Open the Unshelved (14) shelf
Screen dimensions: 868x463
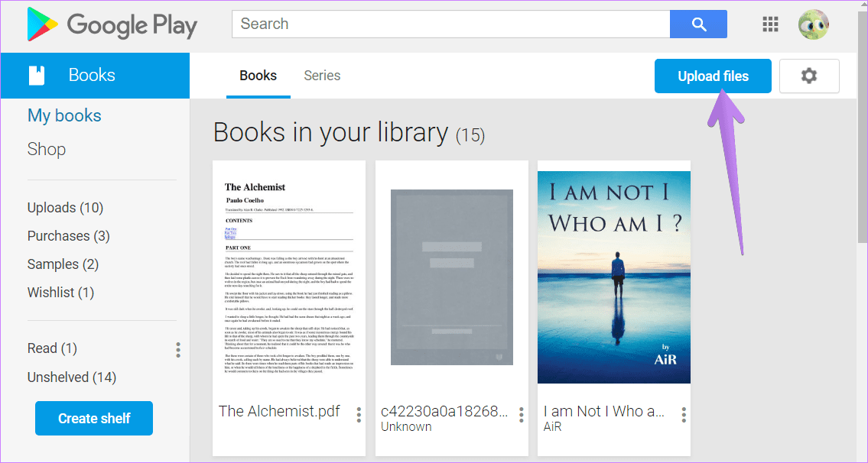coord(72,377)
